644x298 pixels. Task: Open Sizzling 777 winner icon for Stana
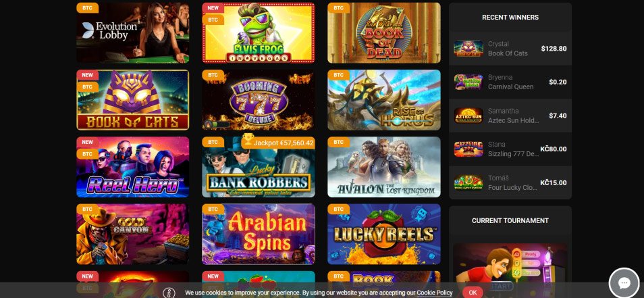468,149
